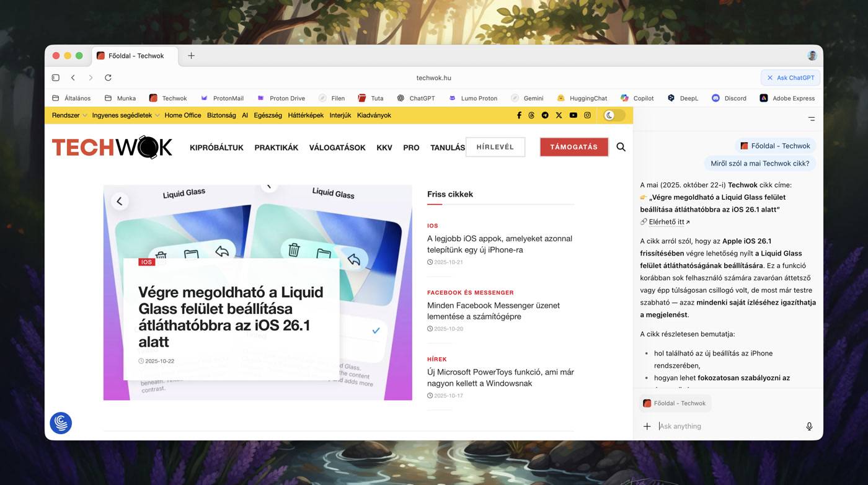Open the Techwok bookmark in the bookmarks bar

tap(168, 98)
